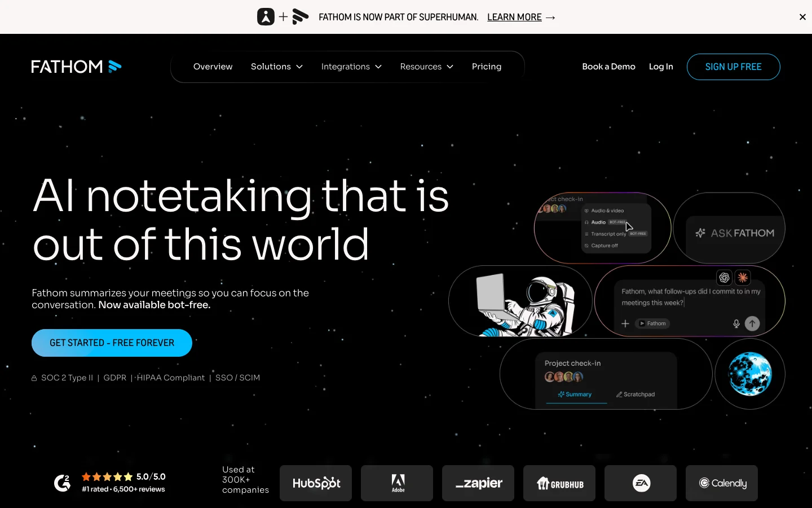Image resolution: width=812 pixels, height=508 pixels.
Task: Click the 'GDPR' compliance text
Action: tap(115, 378)
